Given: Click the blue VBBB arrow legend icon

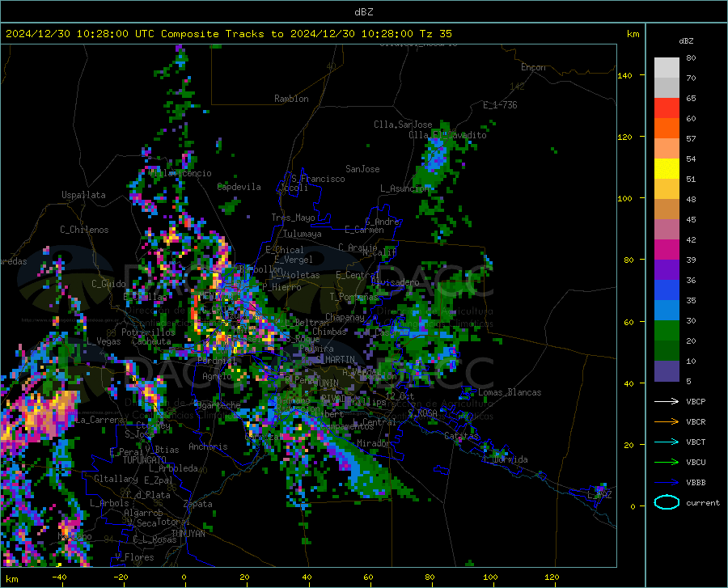Looking at the screenshot, I should click(x=667, y=483).
